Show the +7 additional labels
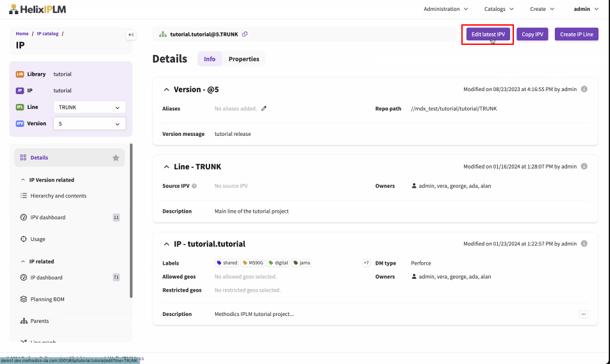The image size is (610, 364). (366, 263)
